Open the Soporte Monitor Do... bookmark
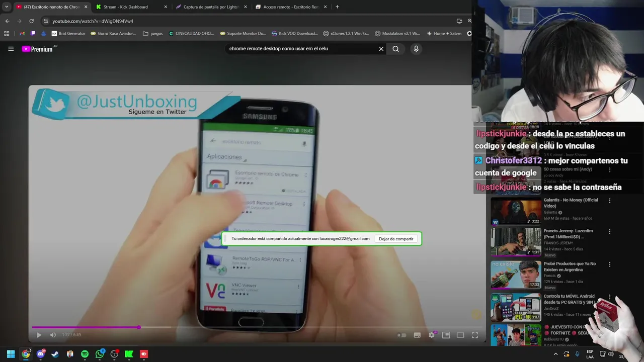644x362 pixels. 244,34
